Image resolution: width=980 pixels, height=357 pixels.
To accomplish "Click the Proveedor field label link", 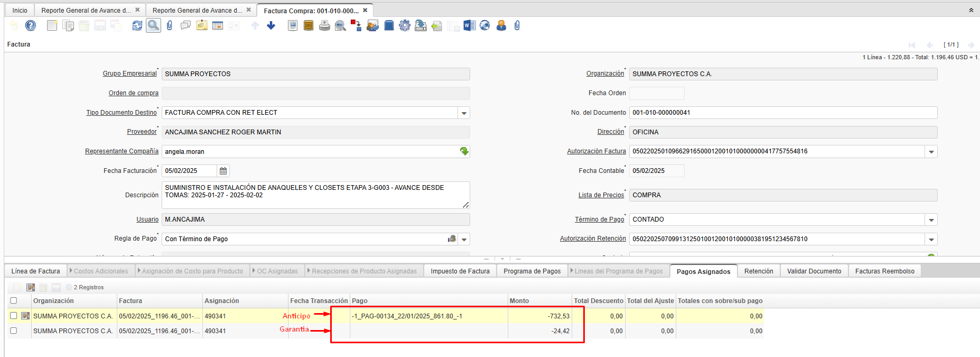I will [x=142, y=132].
